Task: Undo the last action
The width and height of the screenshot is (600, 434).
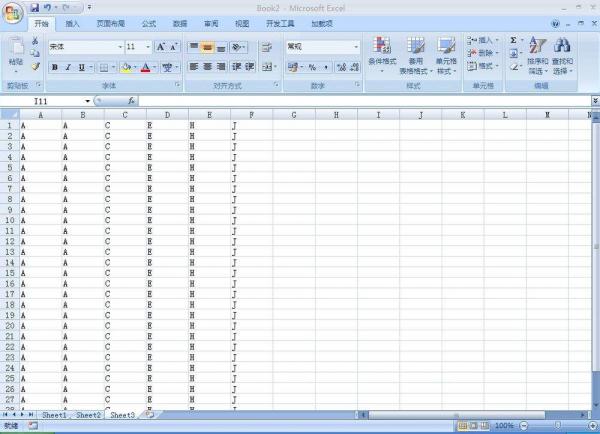Action: [47, 7]
